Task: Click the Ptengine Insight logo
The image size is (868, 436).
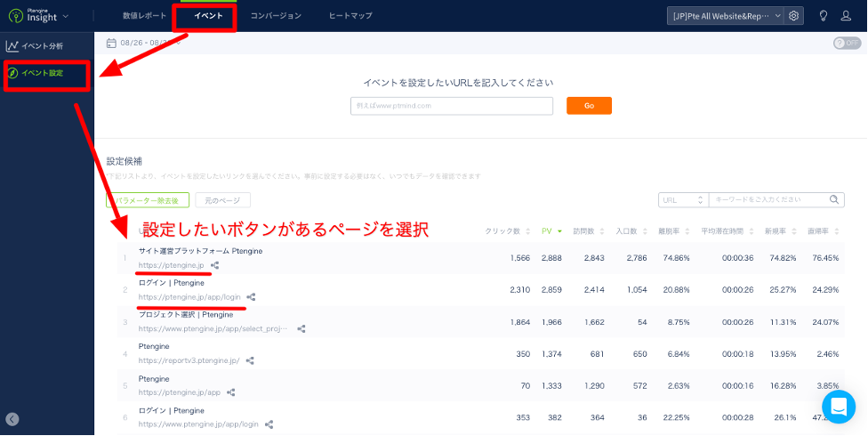Action: (x=33, y=15)
